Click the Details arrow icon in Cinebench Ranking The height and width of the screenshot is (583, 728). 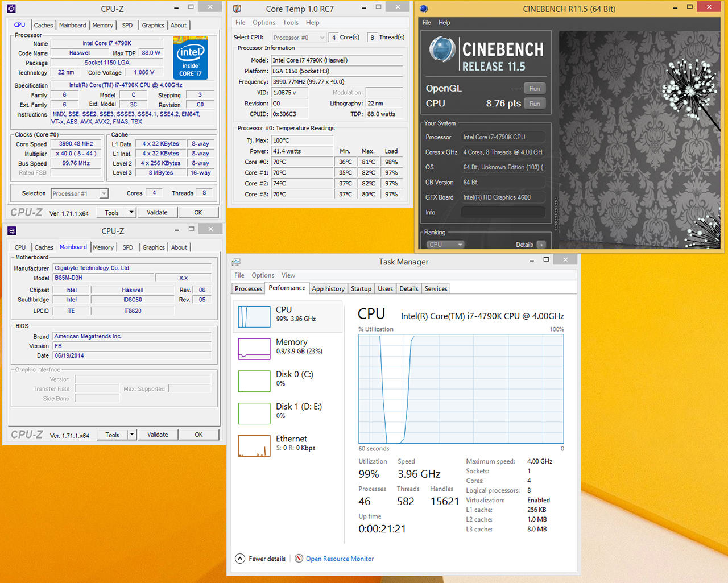tap(541, 245)
